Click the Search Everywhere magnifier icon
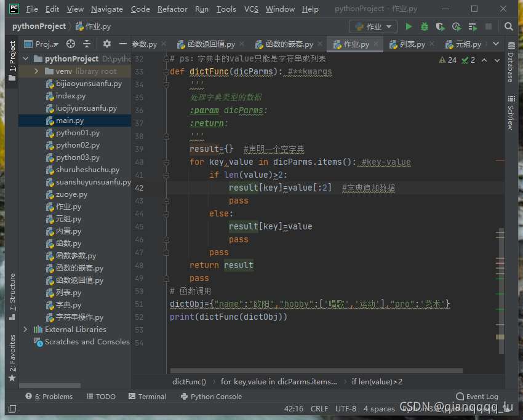 pyautogui.click(x=509, y=26)
